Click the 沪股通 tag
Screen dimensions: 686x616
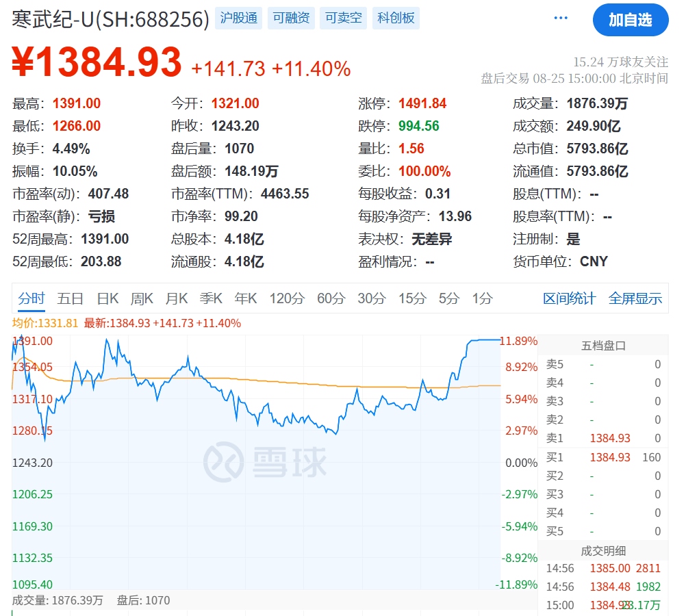[x=238, y=18]
